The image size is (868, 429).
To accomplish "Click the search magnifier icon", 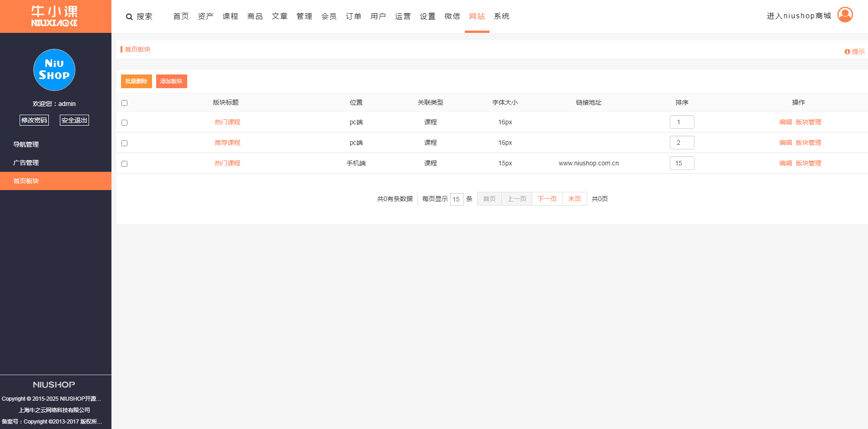I will pyautogui.click(x=129, y=17).
